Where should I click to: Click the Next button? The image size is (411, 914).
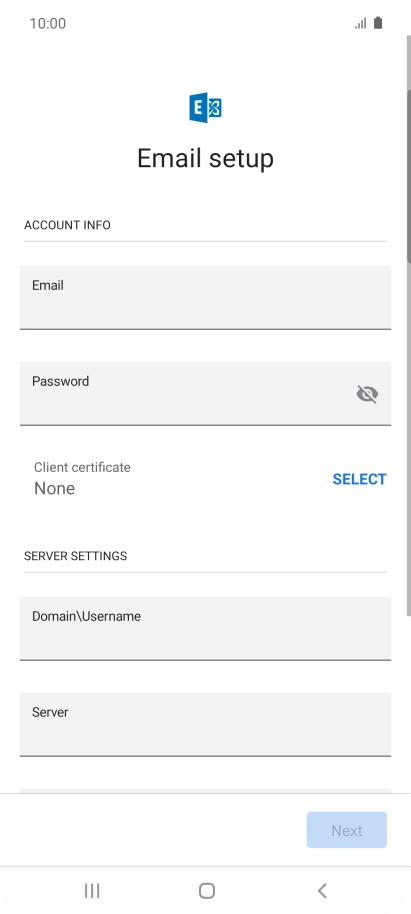click(x=347, y=830)
